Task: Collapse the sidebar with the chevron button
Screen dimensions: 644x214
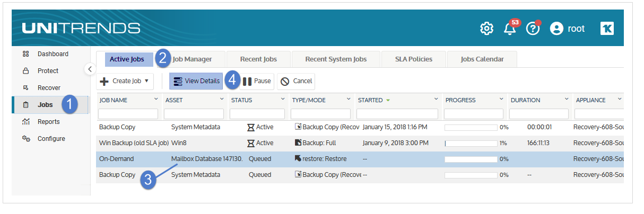Action: tap(90, 69)
